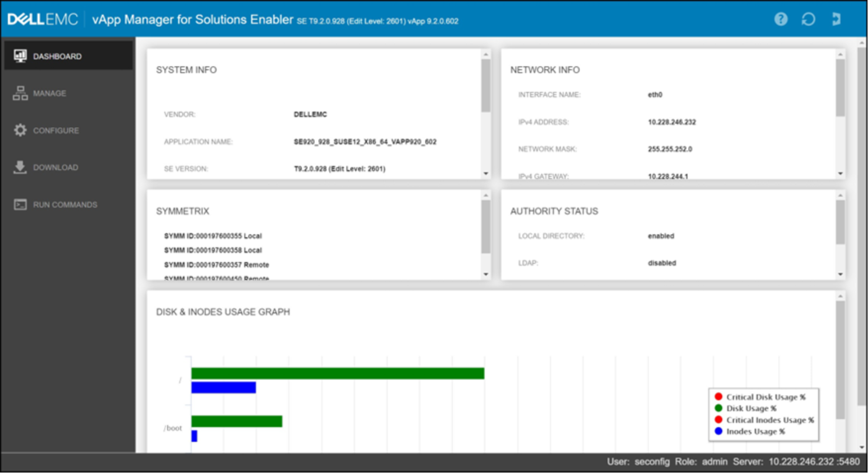The image size is (868, 473).
Task: Click the Manage hierarchy icon
Action: [20, 93]
